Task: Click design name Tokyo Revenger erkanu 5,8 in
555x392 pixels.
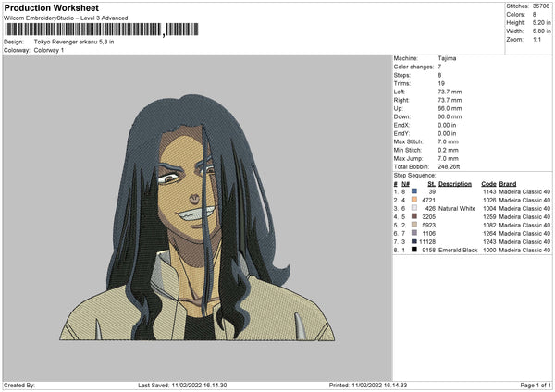Action: tap(74, 42)
